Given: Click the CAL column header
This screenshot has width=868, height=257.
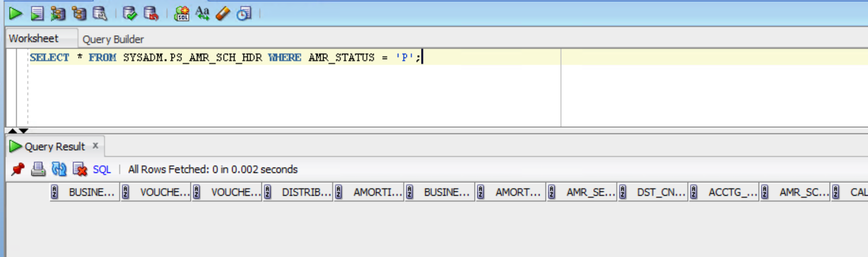Looking at the screenshot, I should 850,192.
